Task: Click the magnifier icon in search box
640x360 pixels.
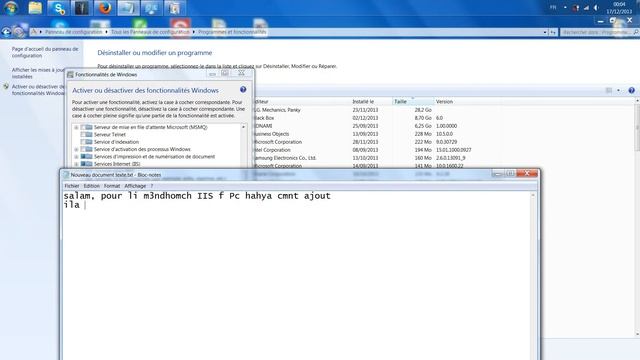Action: (636, 32)
